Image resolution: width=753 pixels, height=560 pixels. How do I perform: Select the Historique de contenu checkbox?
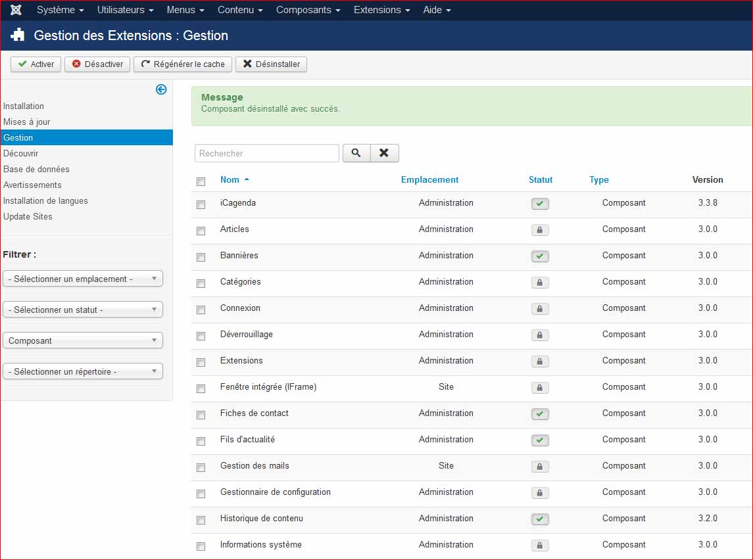pyautogui.click(x=201, y=520)
